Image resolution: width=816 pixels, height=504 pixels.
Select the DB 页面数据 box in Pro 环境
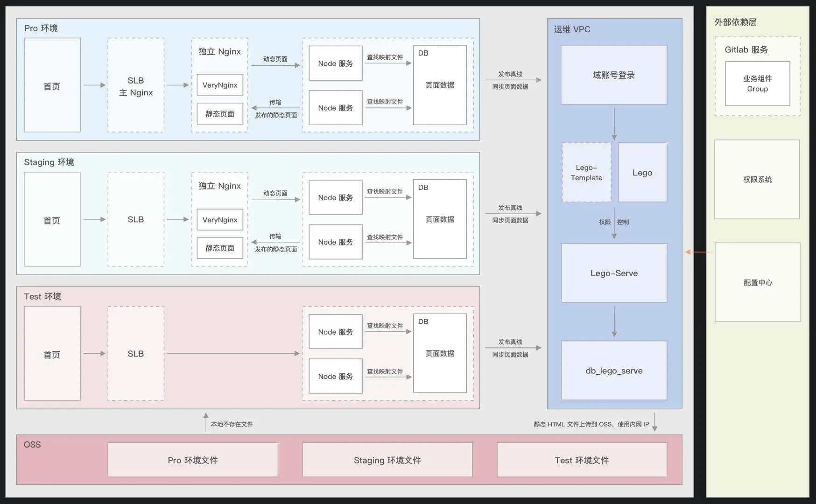440,85
